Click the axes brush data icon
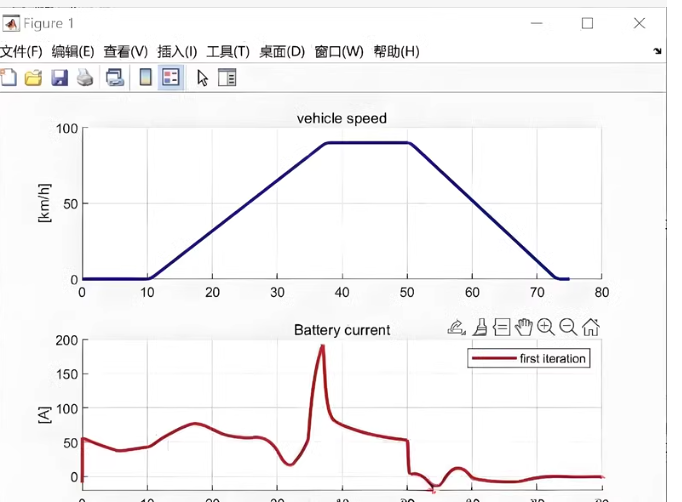682x502 pixels. [x=480, y=327]
